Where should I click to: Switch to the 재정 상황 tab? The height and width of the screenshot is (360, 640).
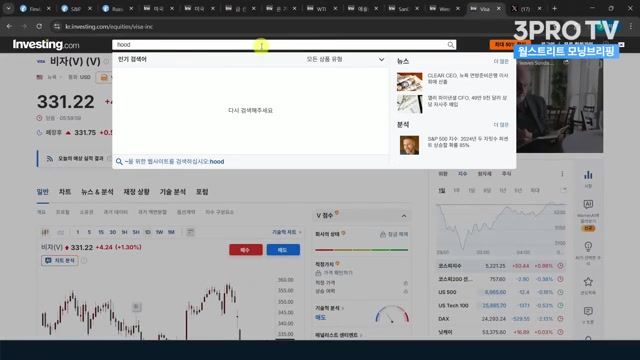(136, 192)
